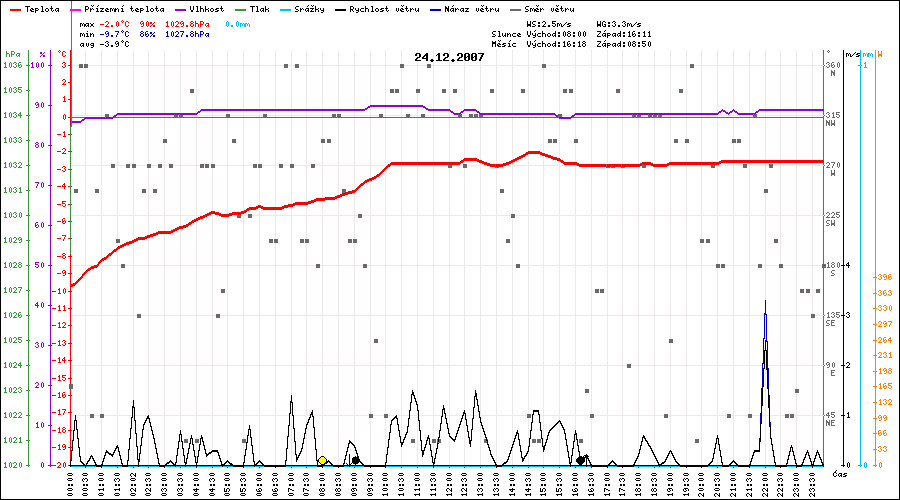900x500 pixels.
Task: Click the max humidity value 90%
Action: click(148, 24)
